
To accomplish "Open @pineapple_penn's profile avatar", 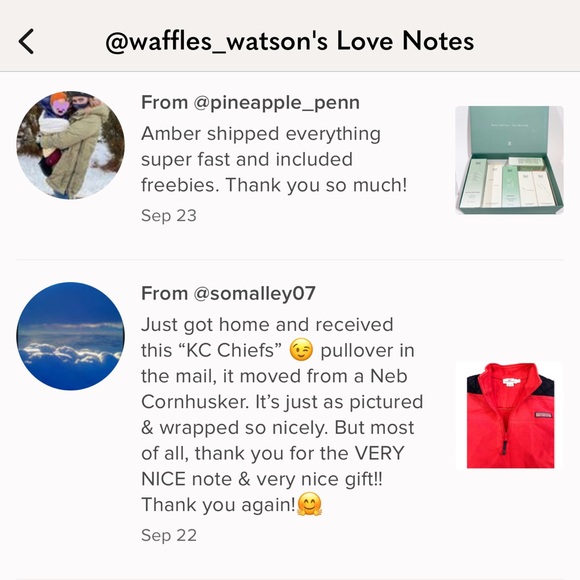I will click(71, 145).
